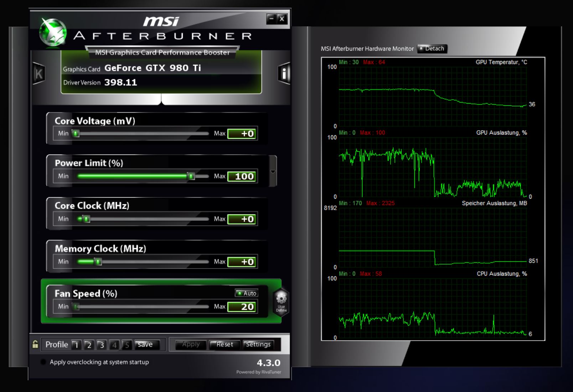Click the driver version 398.11 text
The height and width of the screenshot is (392, 573).
120,82
